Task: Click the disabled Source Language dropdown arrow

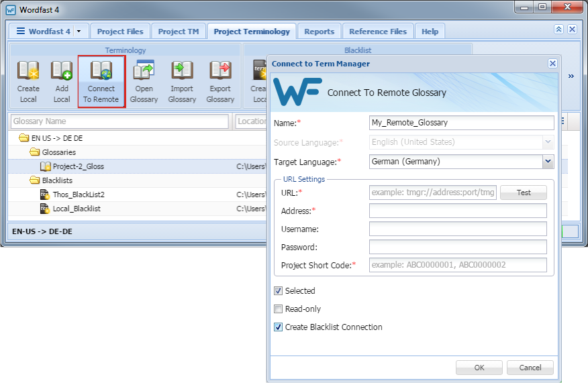Action: click(548, 142)
